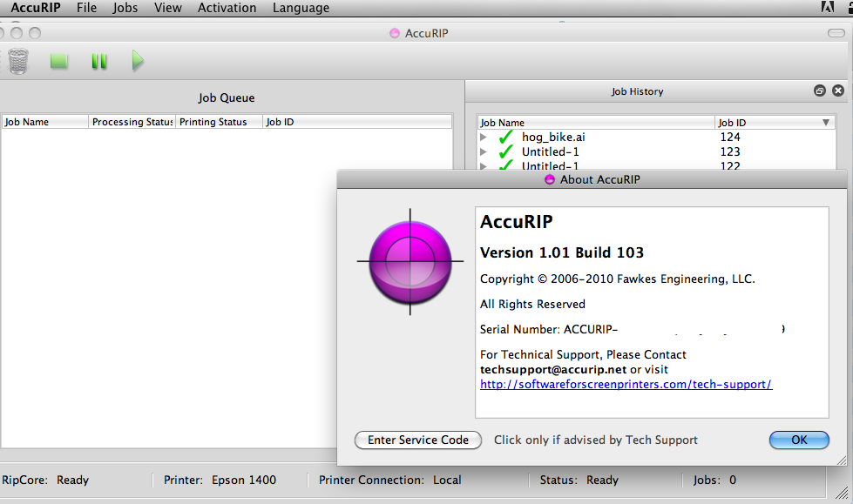Expand the Untitled-1 job 123 row
The width and height of the screenshot is (853, 504).
coord(483,151)
